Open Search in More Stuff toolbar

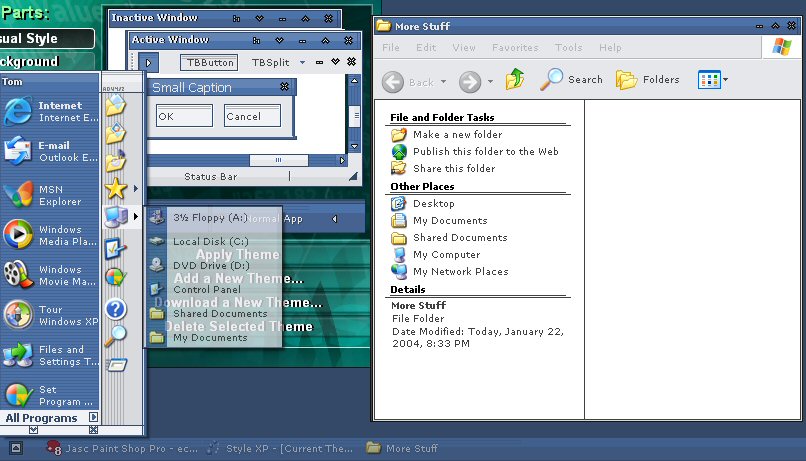[572, 80]
